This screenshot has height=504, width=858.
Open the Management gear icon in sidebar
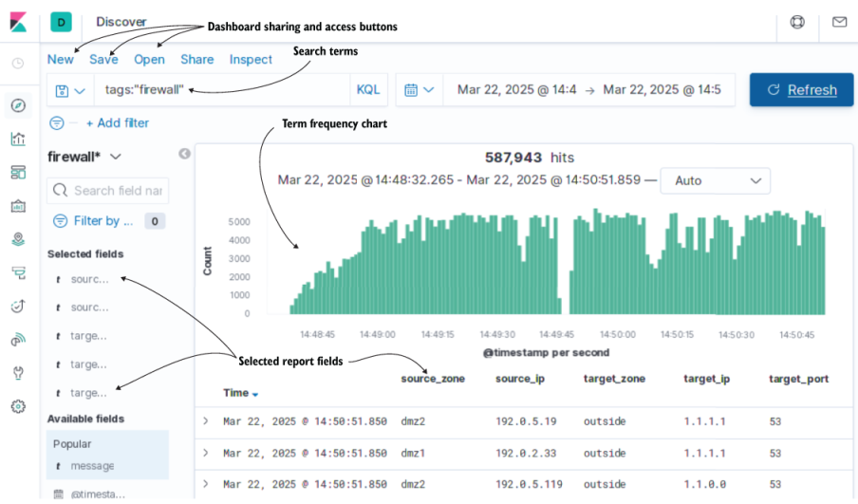pyautogui.click(x=18, y=406)
